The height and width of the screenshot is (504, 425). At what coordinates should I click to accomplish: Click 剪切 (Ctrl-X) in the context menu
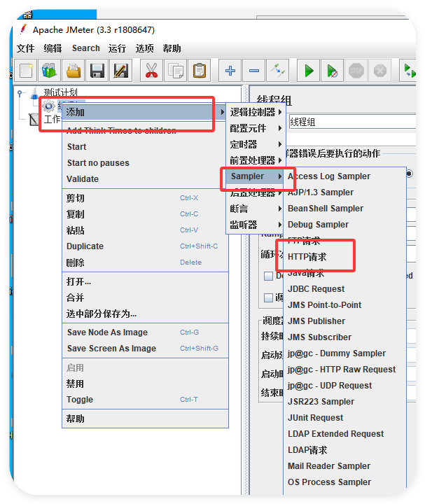pyautogui.click(x=145, y=198)
